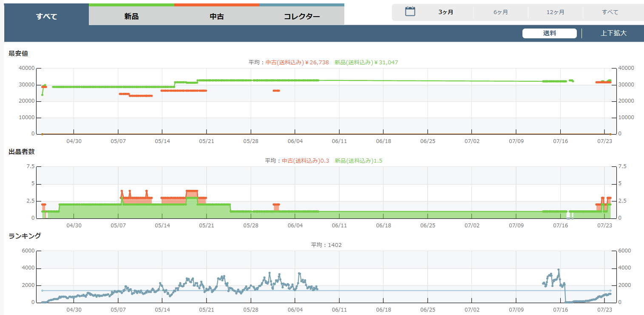Hide 中古(送料込み) series in 出品者数 chart
Screen dimensions: 644x315
tap(305, 160)
